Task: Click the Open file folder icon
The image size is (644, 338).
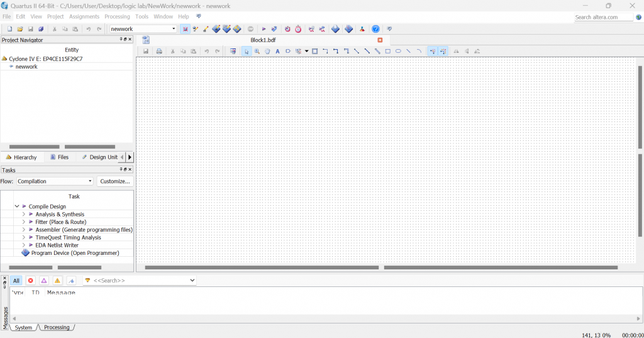Action: 19,29
